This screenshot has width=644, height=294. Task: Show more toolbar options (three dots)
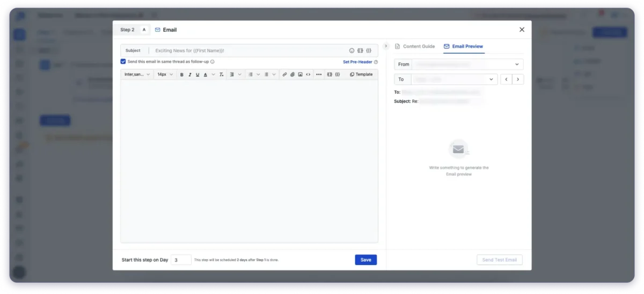[319, 75]
